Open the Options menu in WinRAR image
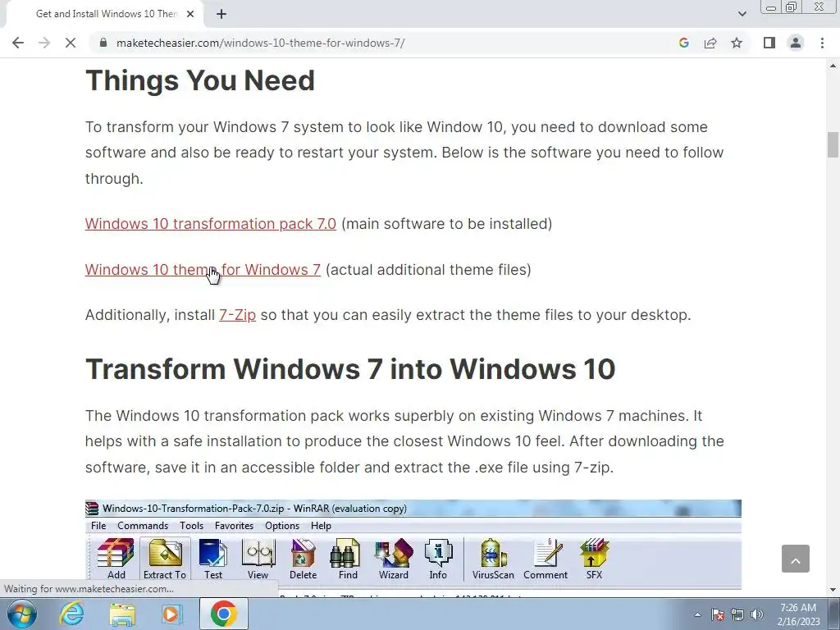This screenshot has width=840, height=630. tap(282, 526)
